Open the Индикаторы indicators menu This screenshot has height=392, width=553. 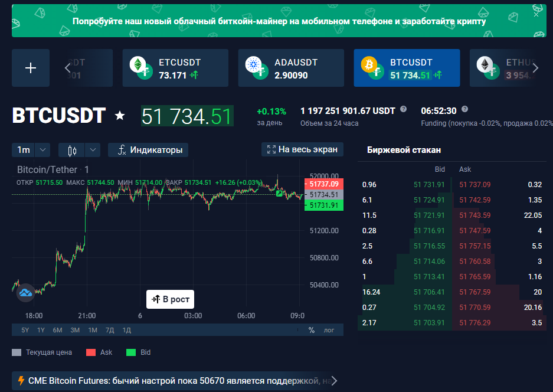148,150
